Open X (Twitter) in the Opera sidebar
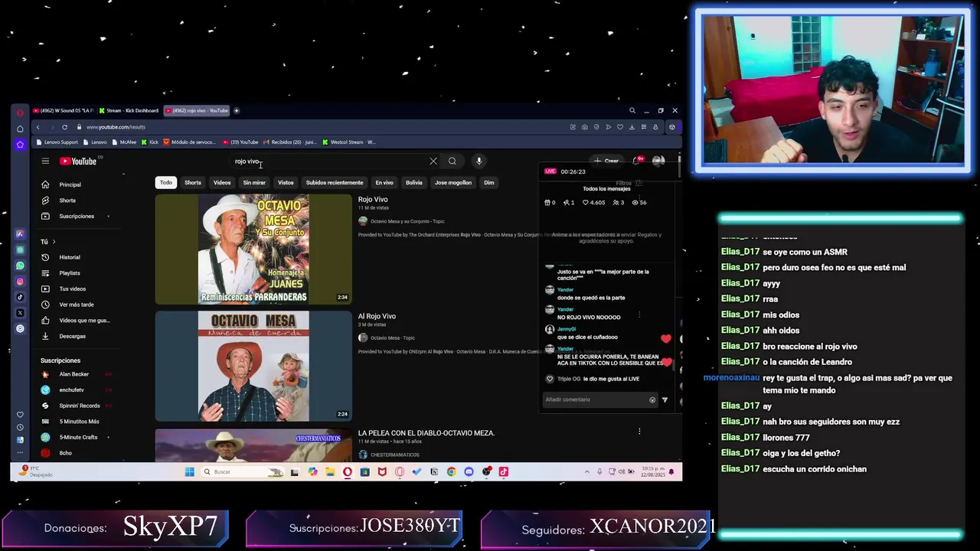Viewport: 980px width, 551px height. coord(20,313)
